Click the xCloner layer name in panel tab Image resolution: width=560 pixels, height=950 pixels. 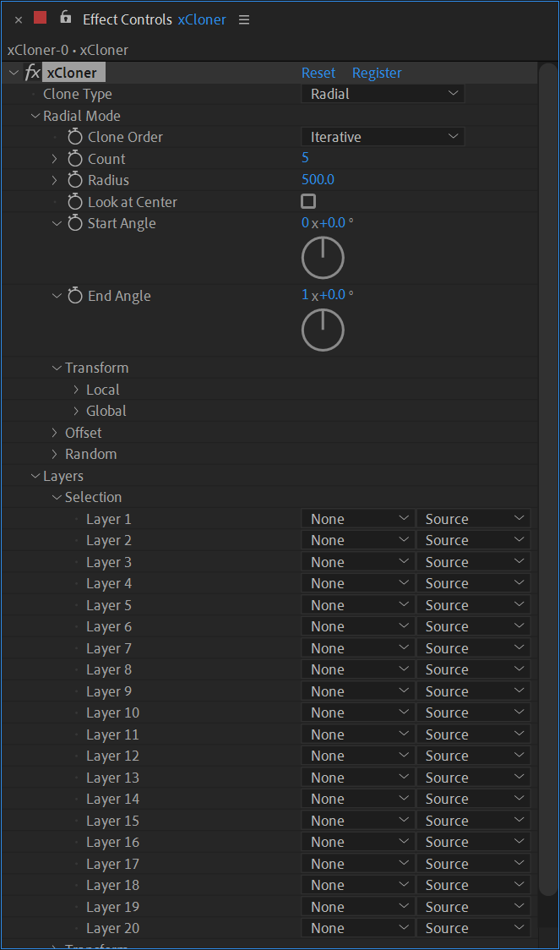(x=202, y=19)
